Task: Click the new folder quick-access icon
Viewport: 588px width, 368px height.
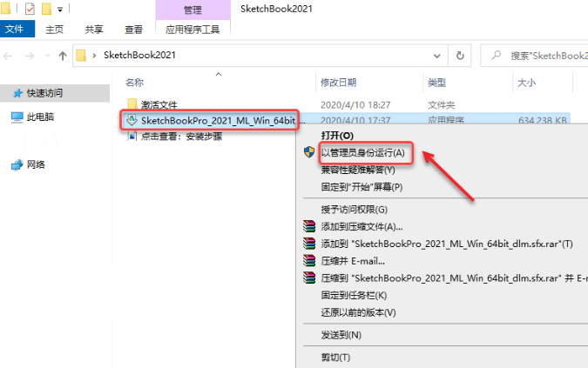Action: click(x=46, y=9)
